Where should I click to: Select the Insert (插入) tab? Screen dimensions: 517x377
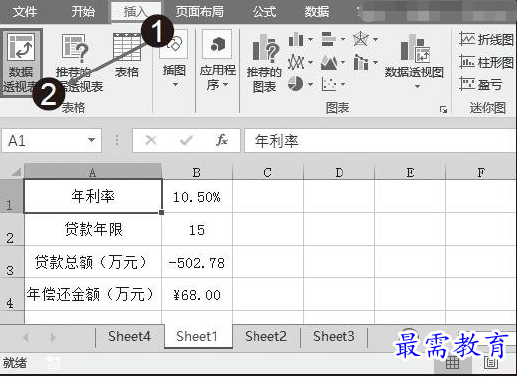pos(135,12)
